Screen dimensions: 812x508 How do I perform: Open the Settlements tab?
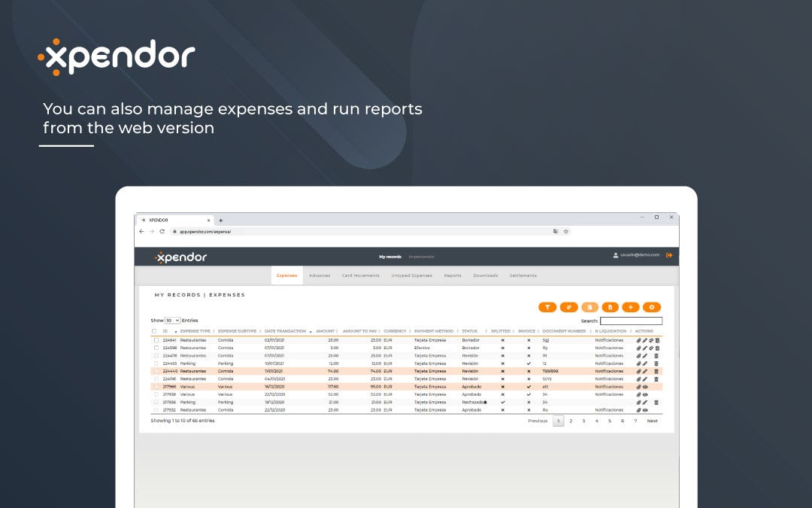pyautogui.click(x=523, y=275)
